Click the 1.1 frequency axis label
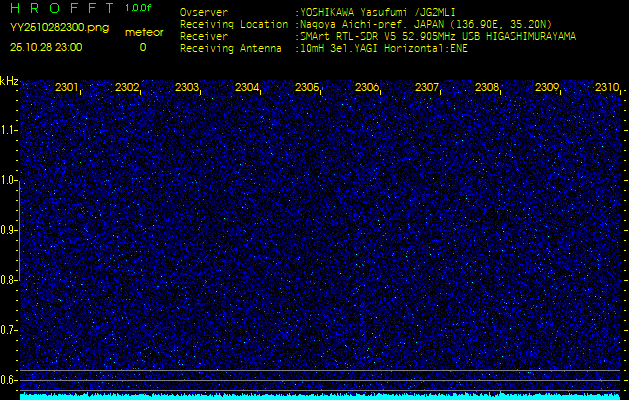The width and height of the screenshot is (629, 400). point(9,130)
